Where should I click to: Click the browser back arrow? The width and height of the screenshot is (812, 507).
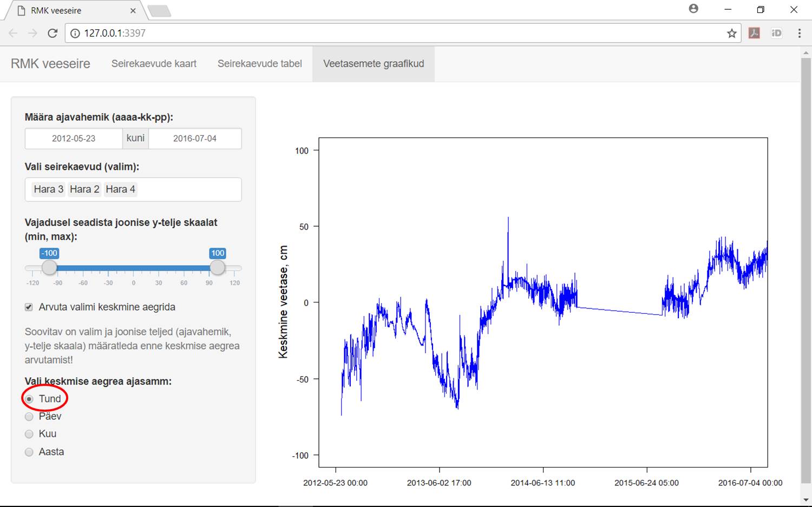coord(13,33)
